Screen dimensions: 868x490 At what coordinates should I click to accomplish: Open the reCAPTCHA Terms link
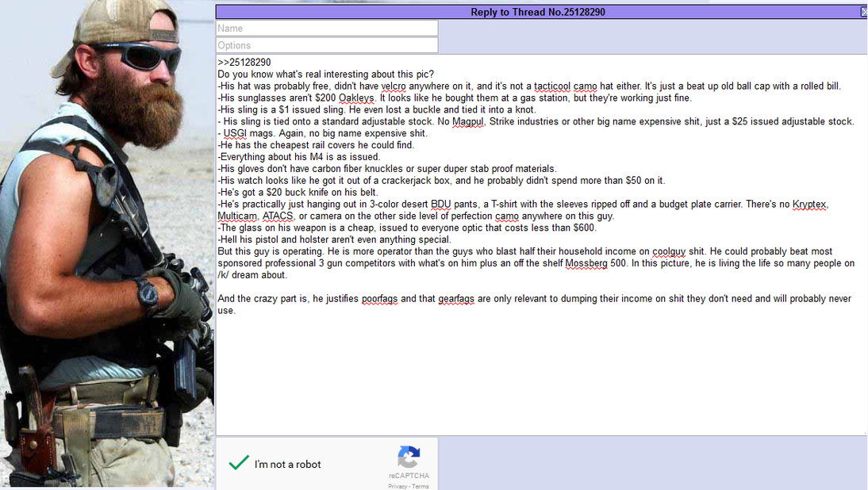(x=421, y=487)
